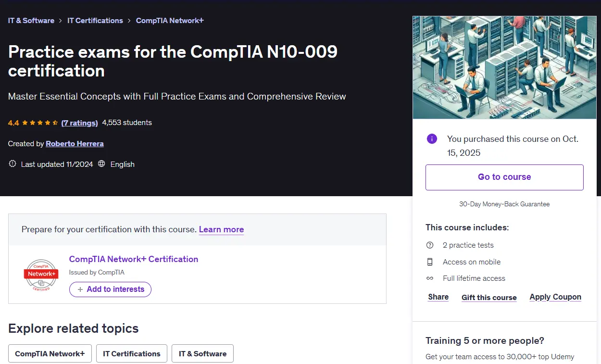
Task: Click the Full lifetime access text
Action: click(474, 278)
